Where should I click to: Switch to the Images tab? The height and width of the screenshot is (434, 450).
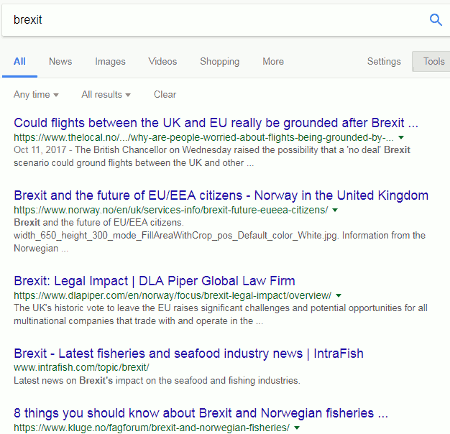[x=110, y=62]
